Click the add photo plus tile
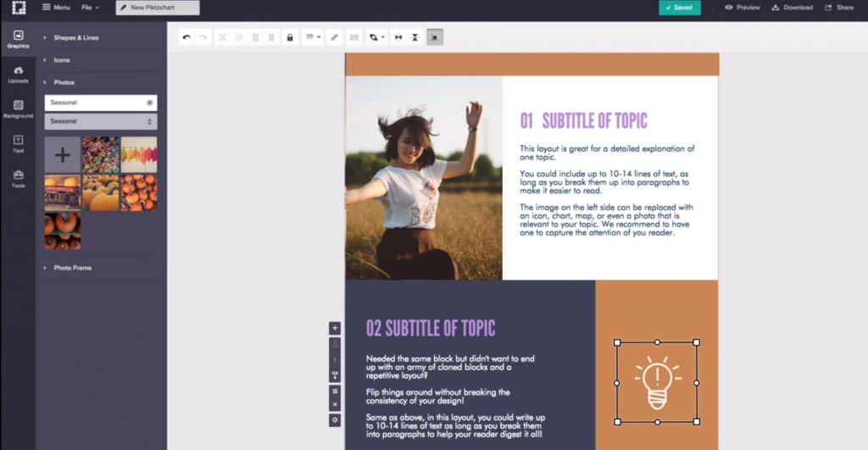The width and height of the screenshot is (868, 450). [x=62, y=155]
